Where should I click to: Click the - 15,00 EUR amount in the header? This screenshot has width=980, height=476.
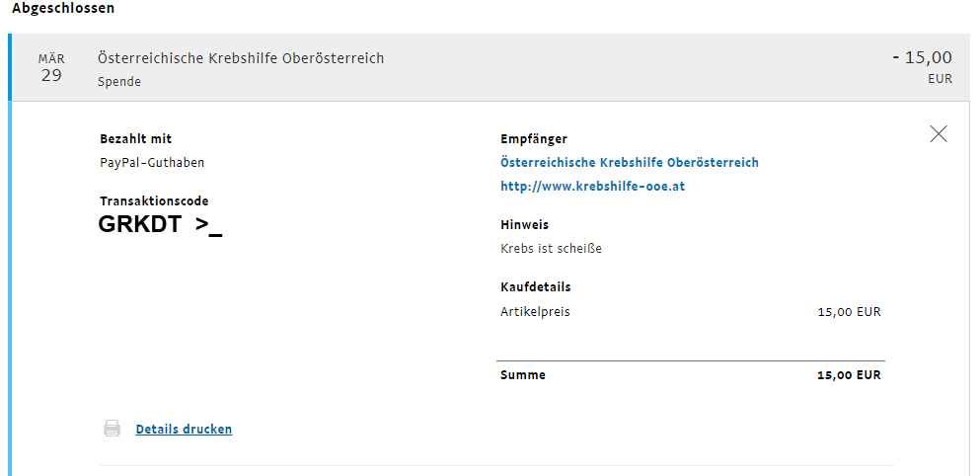(923, 67)
